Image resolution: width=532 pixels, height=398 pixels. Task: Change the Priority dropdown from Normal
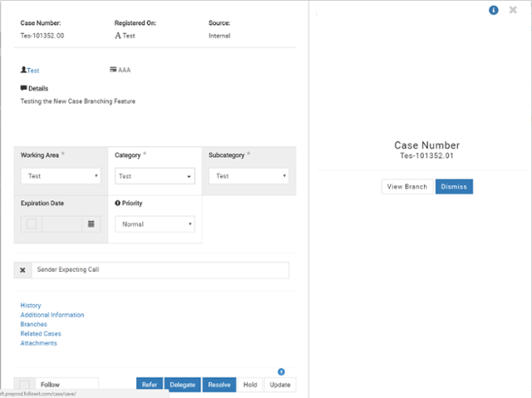tap(155, 224)
